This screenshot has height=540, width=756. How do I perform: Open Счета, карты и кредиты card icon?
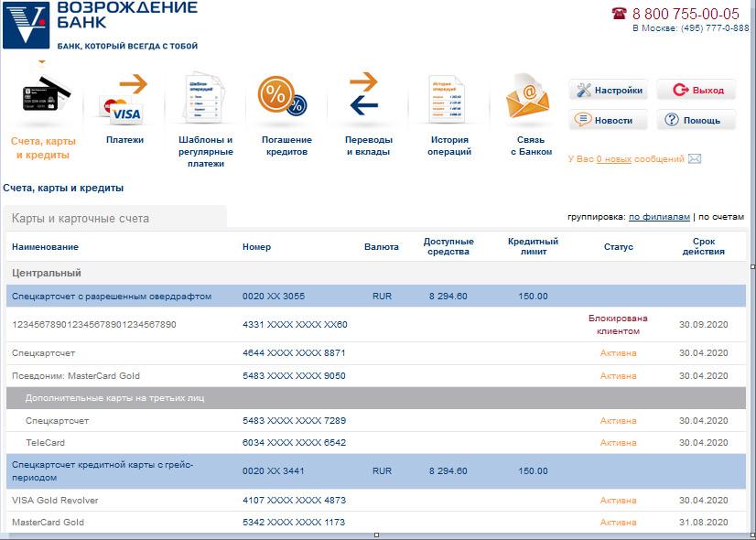pyautogui.click(x=47, y=94)
